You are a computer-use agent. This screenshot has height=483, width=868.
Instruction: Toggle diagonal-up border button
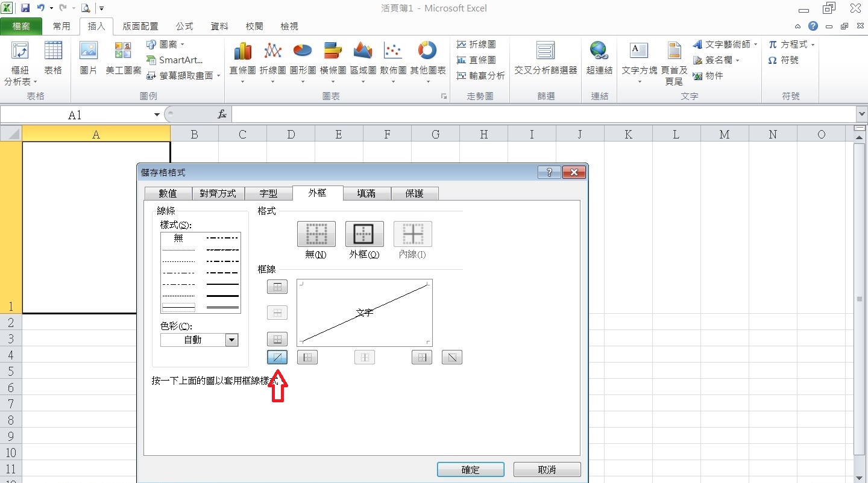point(277,357)
